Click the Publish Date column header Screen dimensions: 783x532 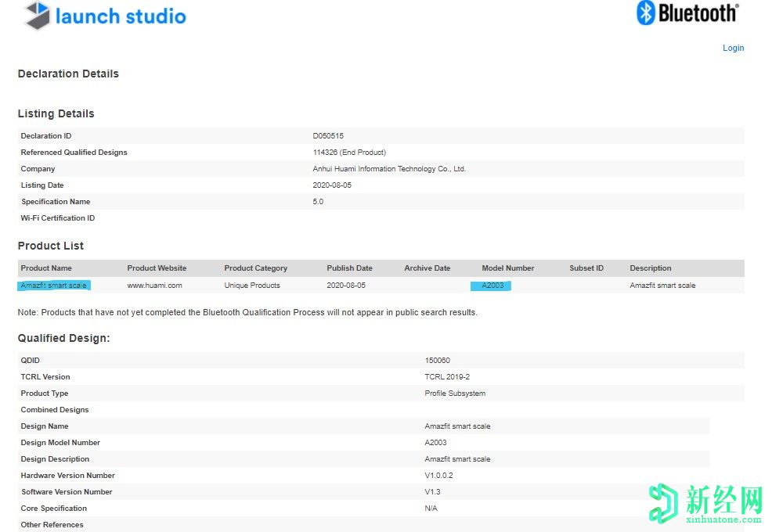pyautogui.click(x=349, y=268)
